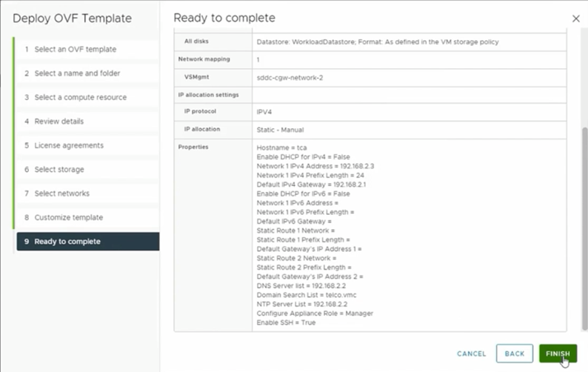Viewport: 588px width, 372px height.
Task: Click the Network mapping row label
Action: (x=201, y=59)
